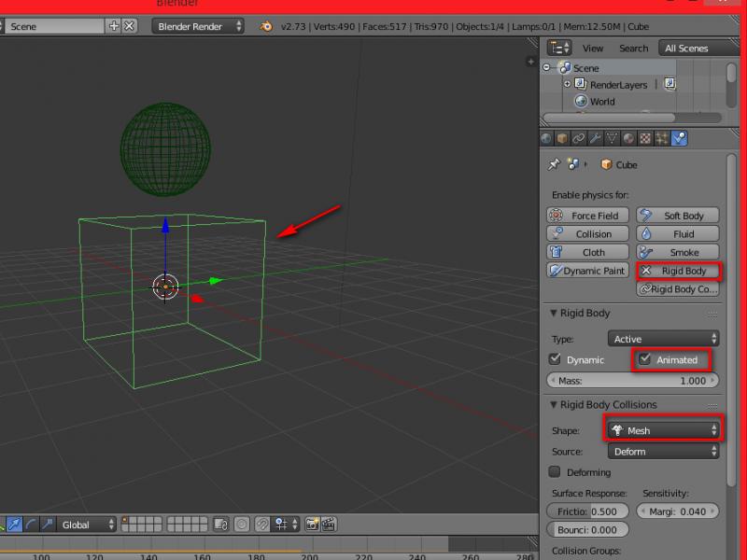Click the add new scene plus icon
Screen dimensions: 747x560
point(114,26)
